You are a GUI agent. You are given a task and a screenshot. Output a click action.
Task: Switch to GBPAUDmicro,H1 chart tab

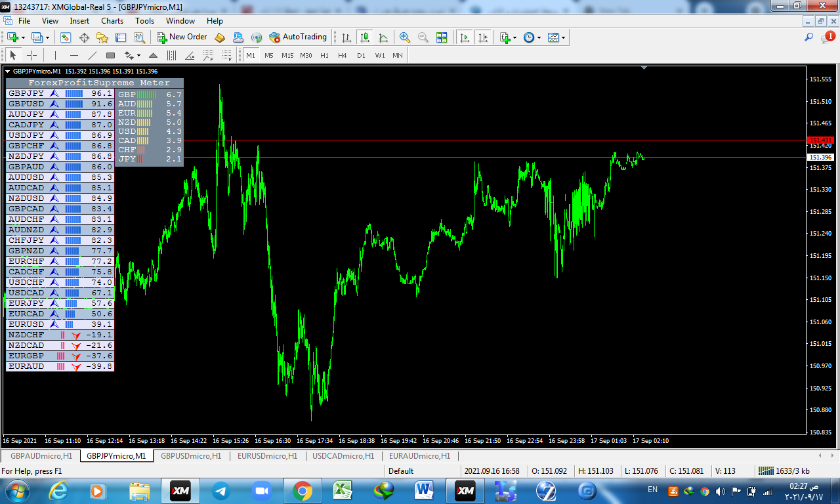click(x=41, y=455)
